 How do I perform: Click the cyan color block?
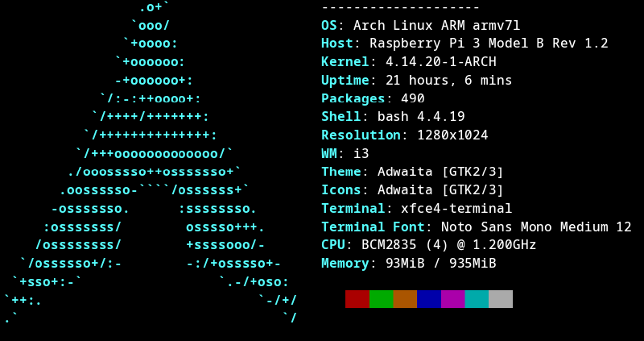(x=477, y=299)
